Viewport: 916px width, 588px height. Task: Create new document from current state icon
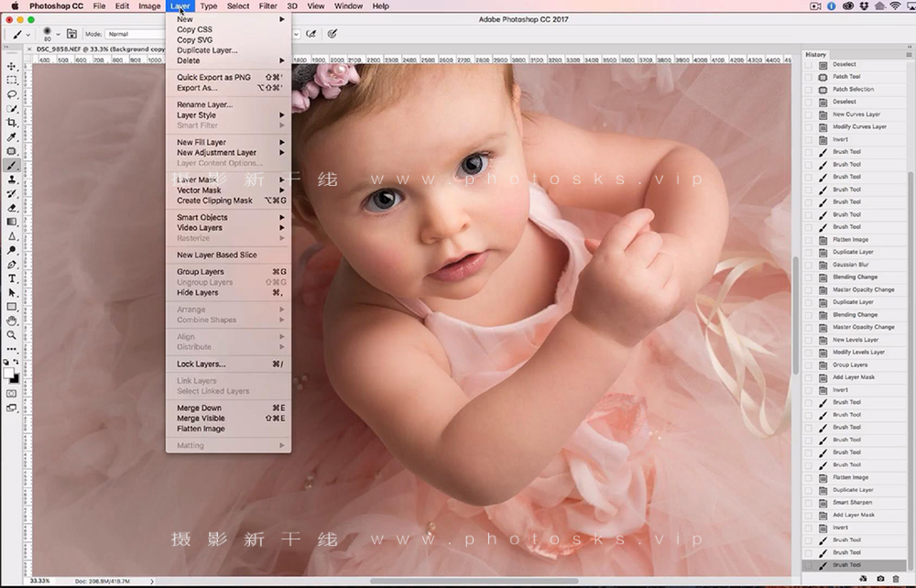point(864,579)
